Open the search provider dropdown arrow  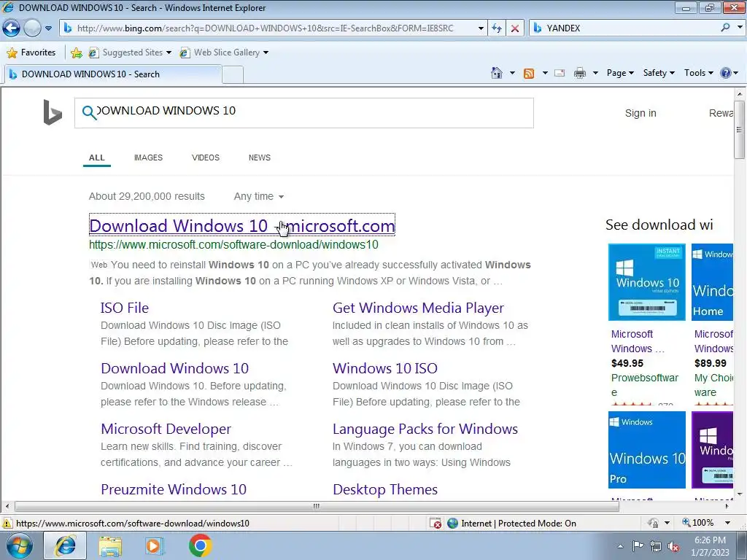click(x=740, y=28)
